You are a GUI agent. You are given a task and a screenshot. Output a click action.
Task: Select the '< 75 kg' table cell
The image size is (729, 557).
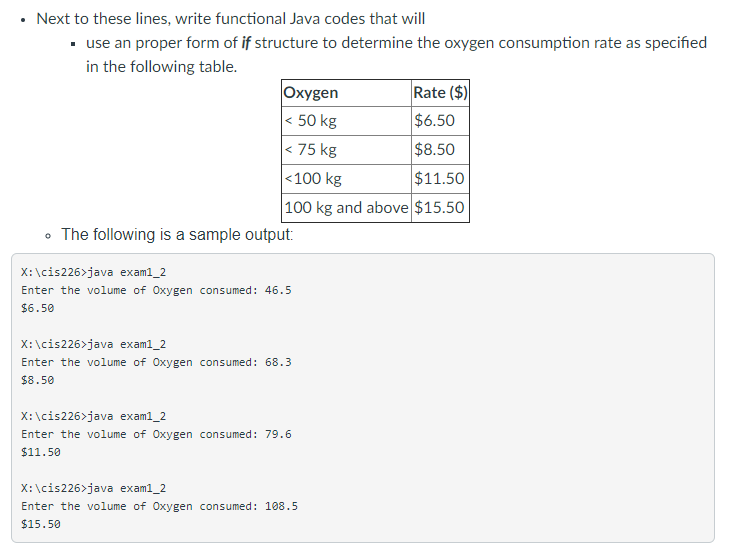pos(346,150)
